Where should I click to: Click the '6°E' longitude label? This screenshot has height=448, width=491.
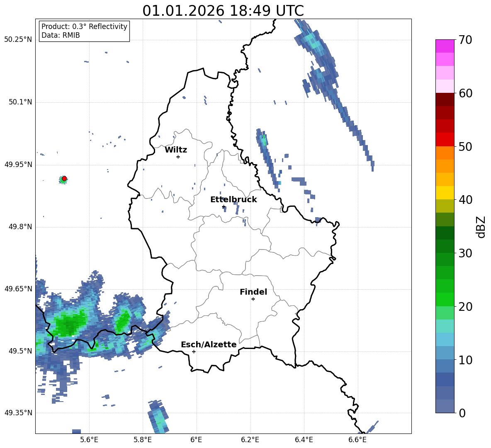point(196,440)
